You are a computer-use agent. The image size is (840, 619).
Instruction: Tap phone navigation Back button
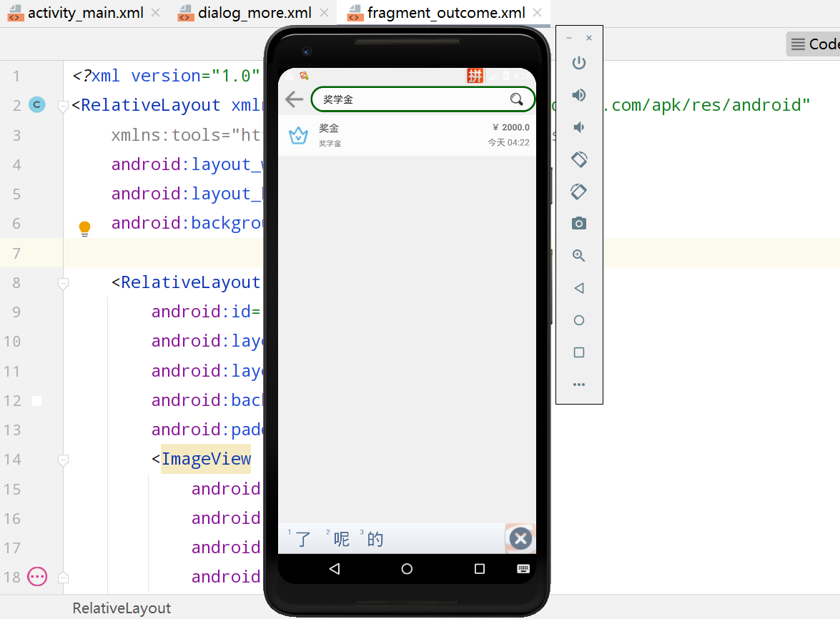click(335, 569)
